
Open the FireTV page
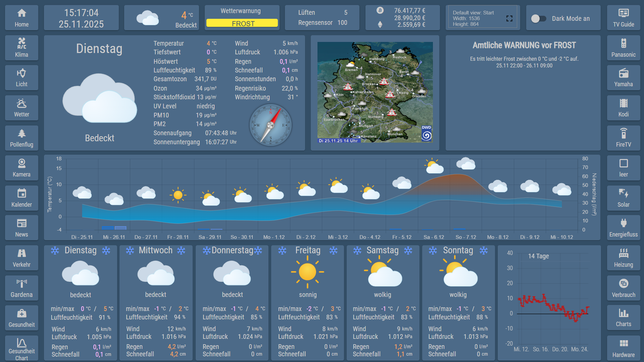(x=624, y=138)
